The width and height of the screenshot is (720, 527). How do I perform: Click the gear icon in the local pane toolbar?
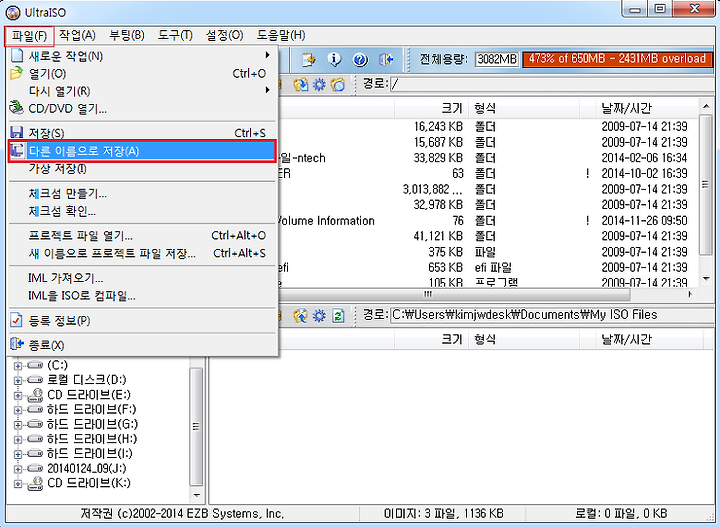tap(319, 315)
